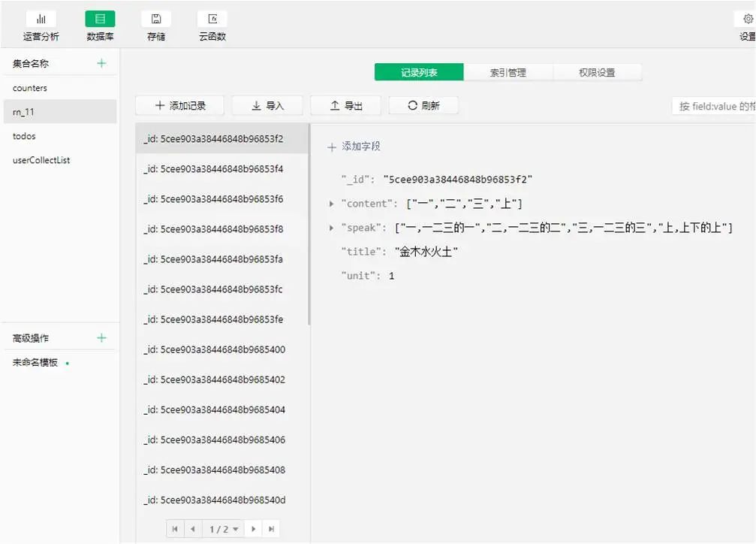Expand the "content" array field
This screenshot has width=756, height=544.
point(331,204)
